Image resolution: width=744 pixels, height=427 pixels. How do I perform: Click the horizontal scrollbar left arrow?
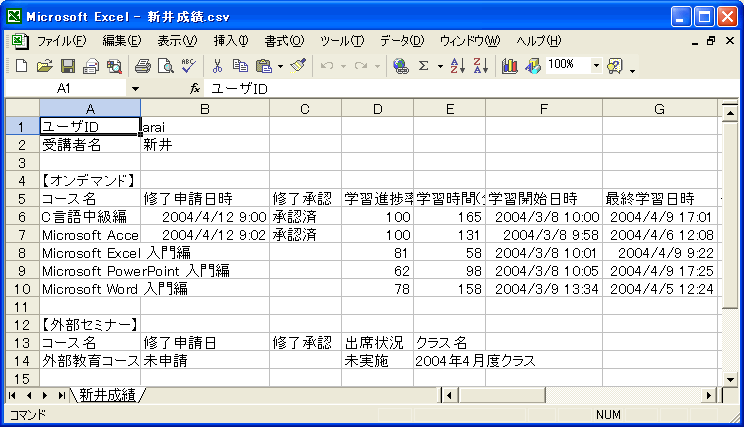pyautogui.click(x=449, y=395)
